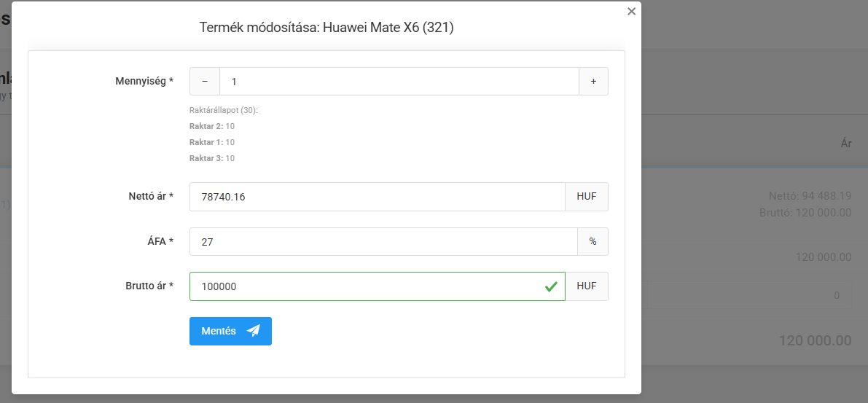The height and width of the screenshot is (403, 868).
Task: Select the ÁFA percentage input field
Action: (383, 241)
